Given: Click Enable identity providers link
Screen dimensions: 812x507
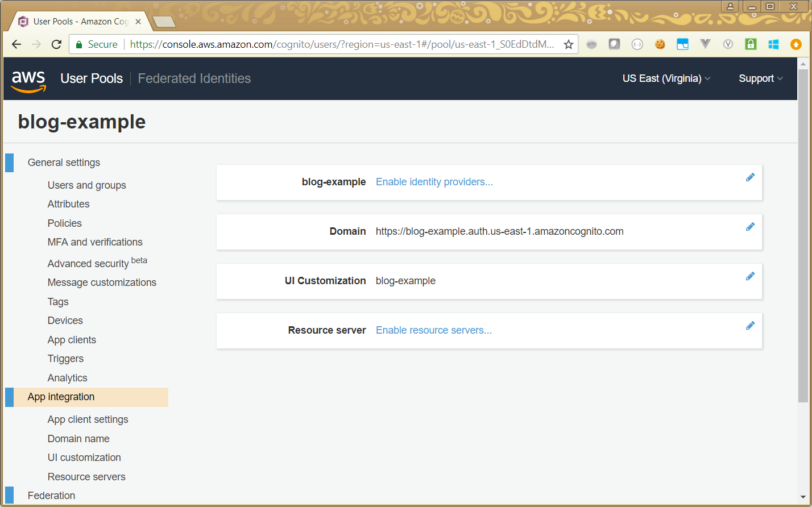Looking at the screenshot, I should point(434,182).
